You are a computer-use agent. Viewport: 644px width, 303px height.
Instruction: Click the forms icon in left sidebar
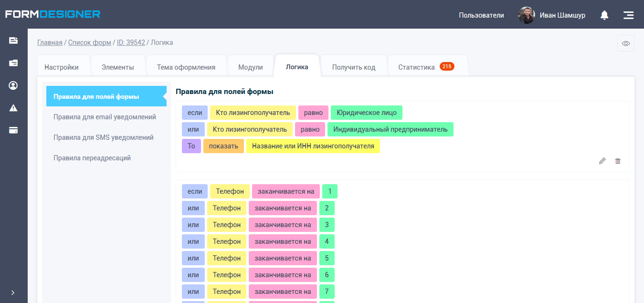[x=13, y=41]
